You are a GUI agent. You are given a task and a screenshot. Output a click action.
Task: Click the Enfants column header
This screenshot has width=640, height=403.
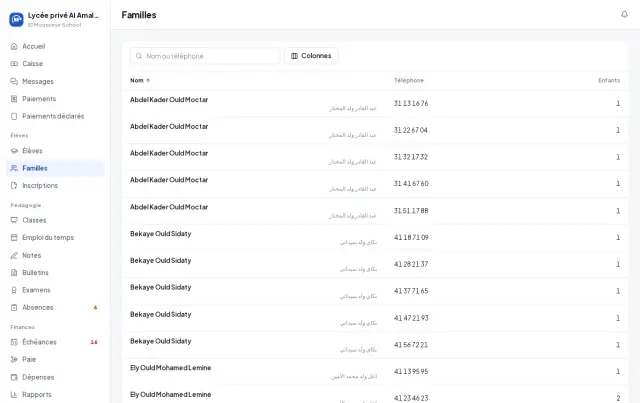609,80
